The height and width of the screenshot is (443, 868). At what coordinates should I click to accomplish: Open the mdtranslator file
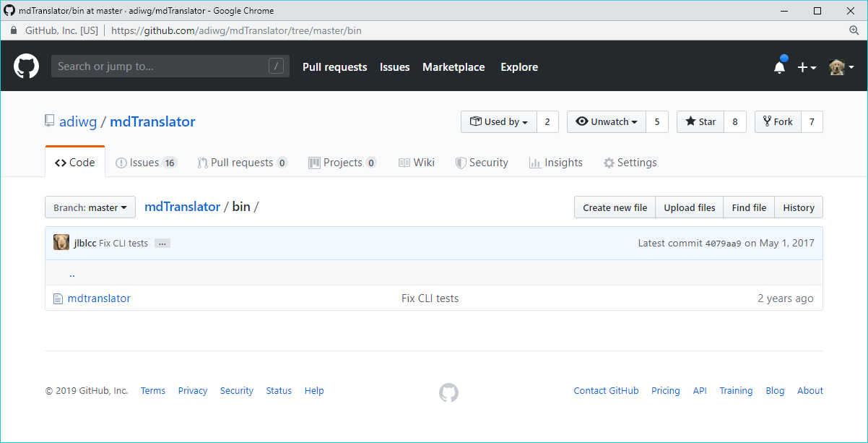99,298
